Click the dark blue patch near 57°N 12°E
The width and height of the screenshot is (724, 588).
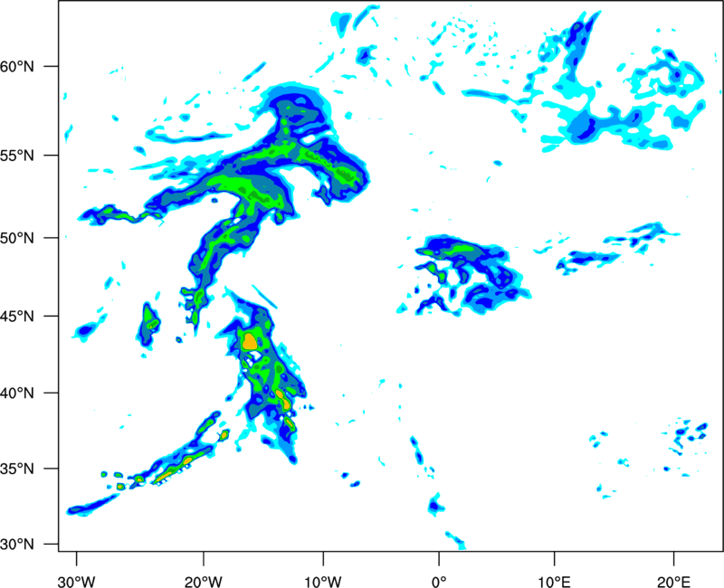coord(583,128)
